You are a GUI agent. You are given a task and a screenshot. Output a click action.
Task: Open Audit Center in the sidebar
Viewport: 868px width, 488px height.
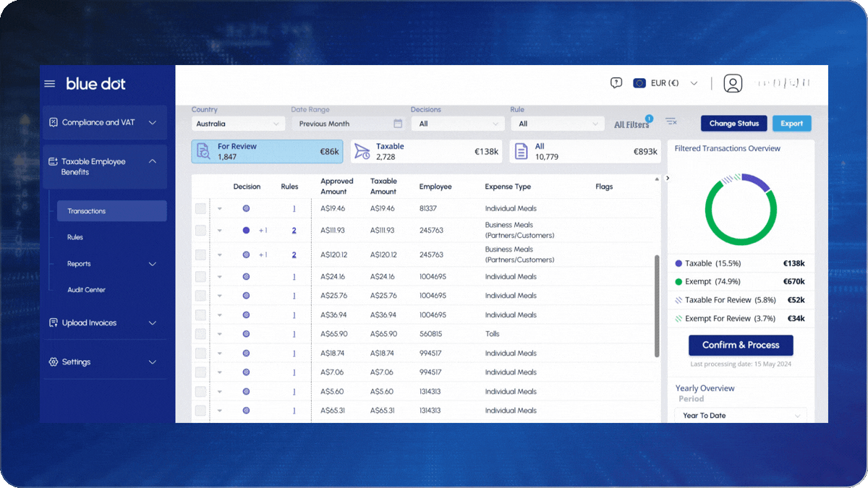pos(86,290)
